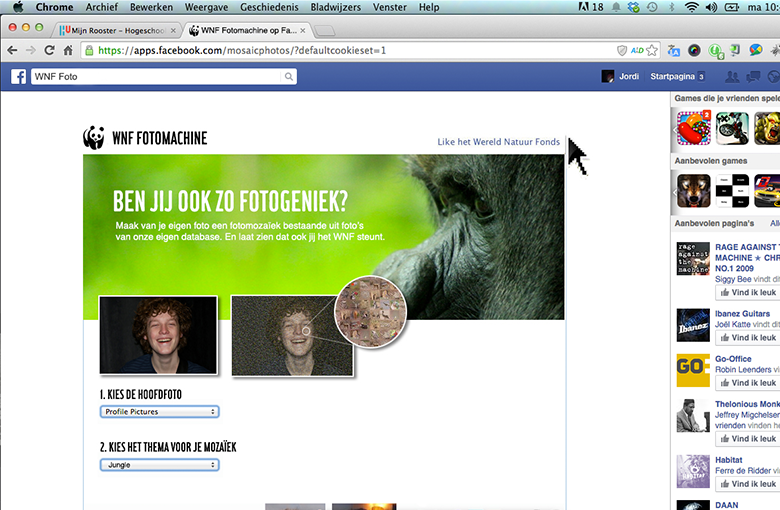The height and width of the screenshot is (510, 780).
Task: Click Vind ik leuk for Habitat
Action: pyautogui.click(x=748, y=484)
